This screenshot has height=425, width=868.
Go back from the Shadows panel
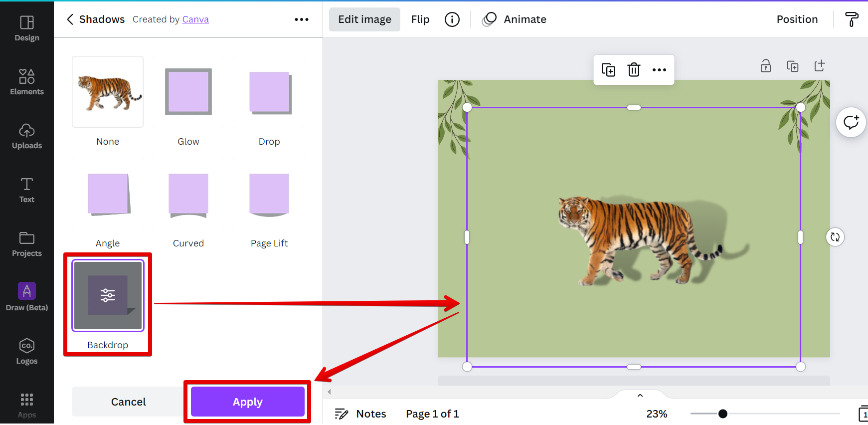pyautogui.click(x=70, y=19)
